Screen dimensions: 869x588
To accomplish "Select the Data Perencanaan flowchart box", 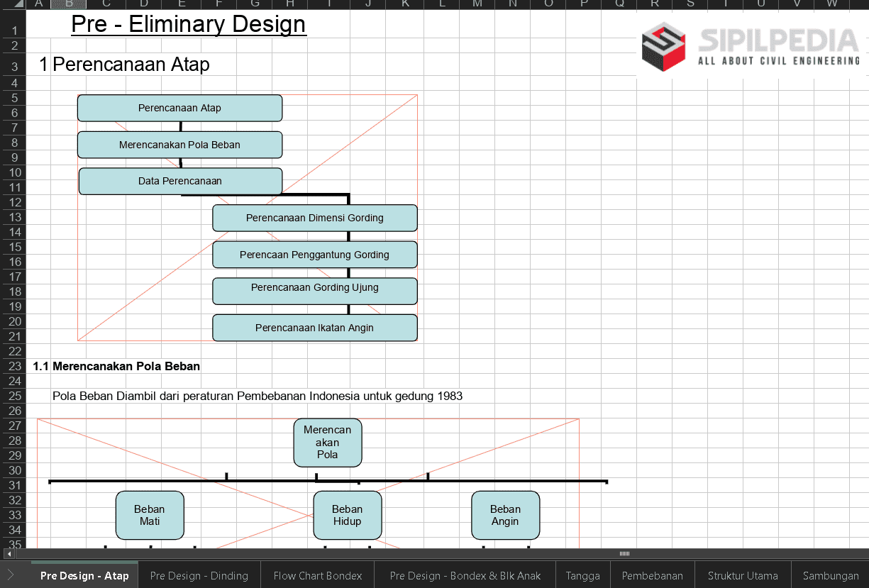I will click(x=179, y=182).
